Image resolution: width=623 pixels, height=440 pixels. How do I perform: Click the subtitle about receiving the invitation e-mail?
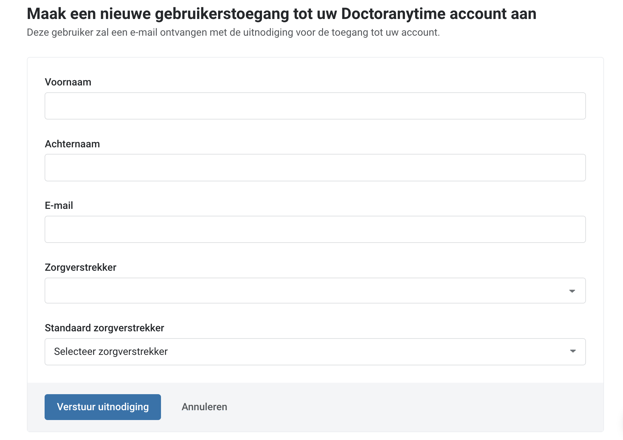(x=233, y=33)
